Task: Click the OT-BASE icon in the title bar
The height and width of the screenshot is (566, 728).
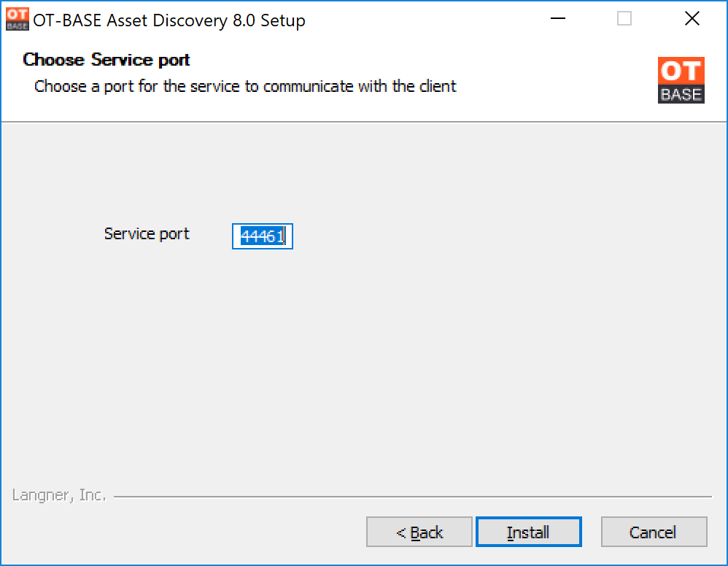Action: coord(18,19)
